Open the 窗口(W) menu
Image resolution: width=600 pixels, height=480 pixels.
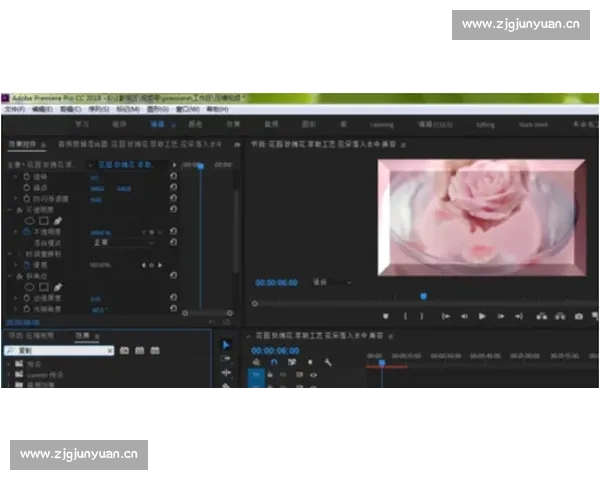188,109
